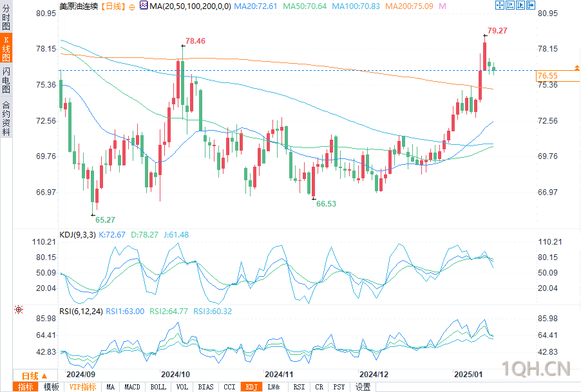The width and height of the screenshot is (581, 392).
Task: Click the 2024/12 date axis label
Action: (x=374, y=374)
